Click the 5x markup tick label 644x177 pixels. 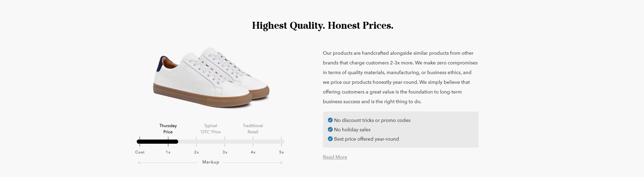pyautogui.click(x=282, y=152)
